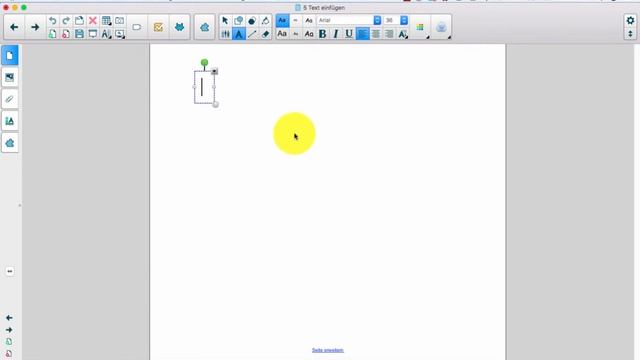
Task: Open the puzzle-piece add-ons toolbar button
Action: pos(204,27)
